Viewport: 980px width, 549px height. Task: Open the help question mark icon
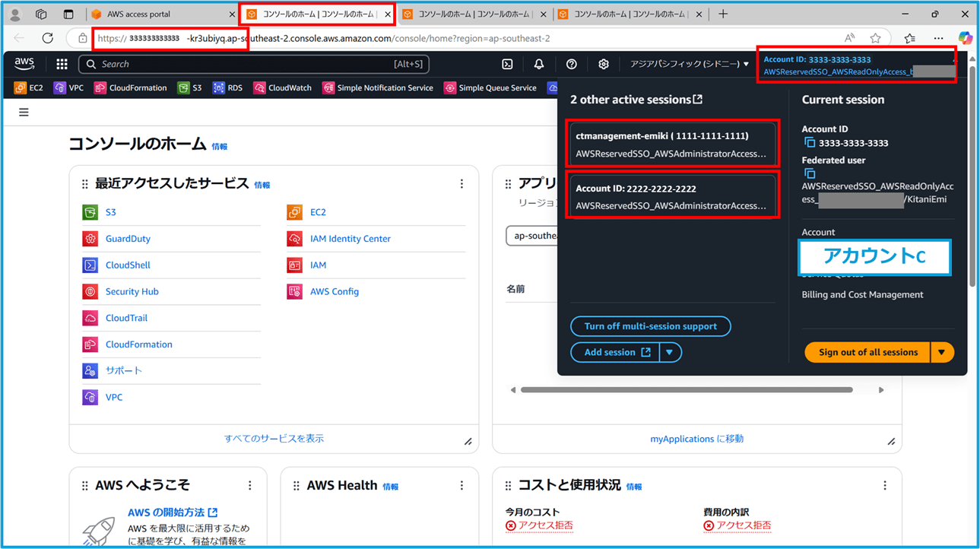571,65
